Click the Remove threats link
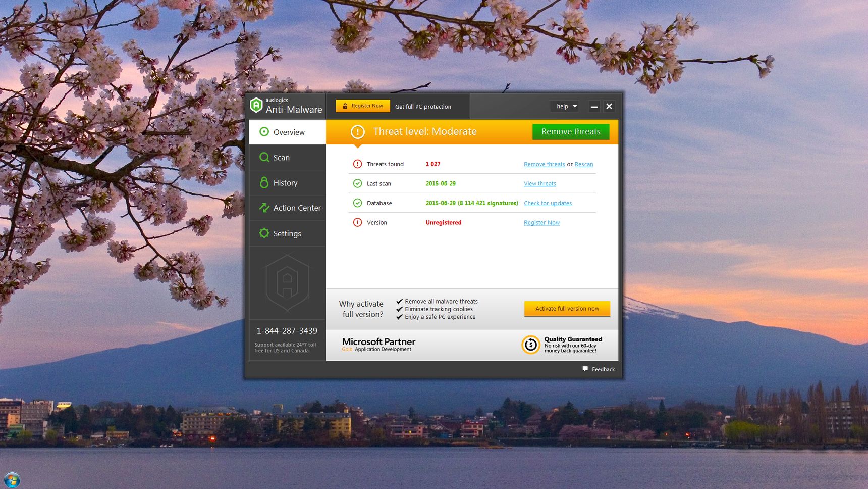 (x=545, y=164)
